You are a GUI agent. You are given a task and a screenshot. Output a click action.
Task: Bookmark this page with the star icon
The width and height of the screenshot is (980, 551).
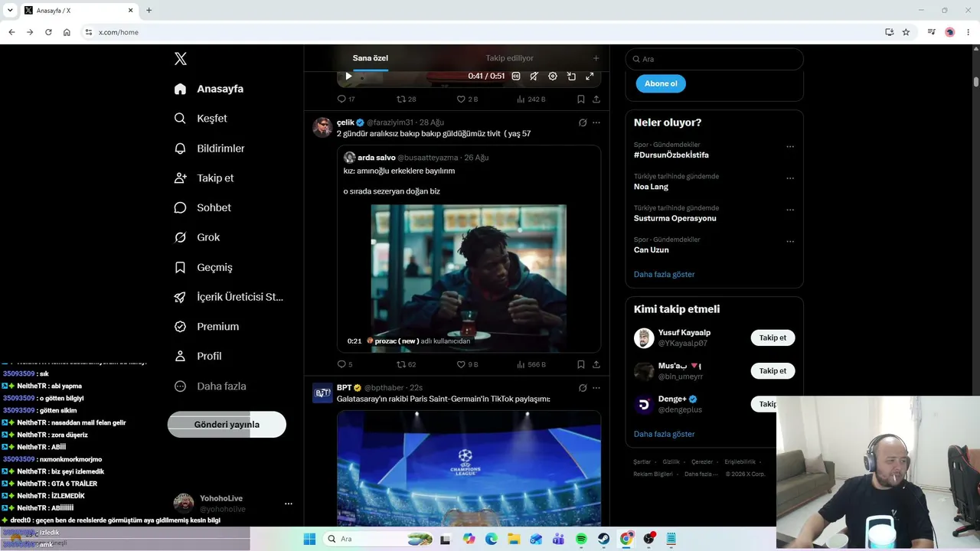906,32
